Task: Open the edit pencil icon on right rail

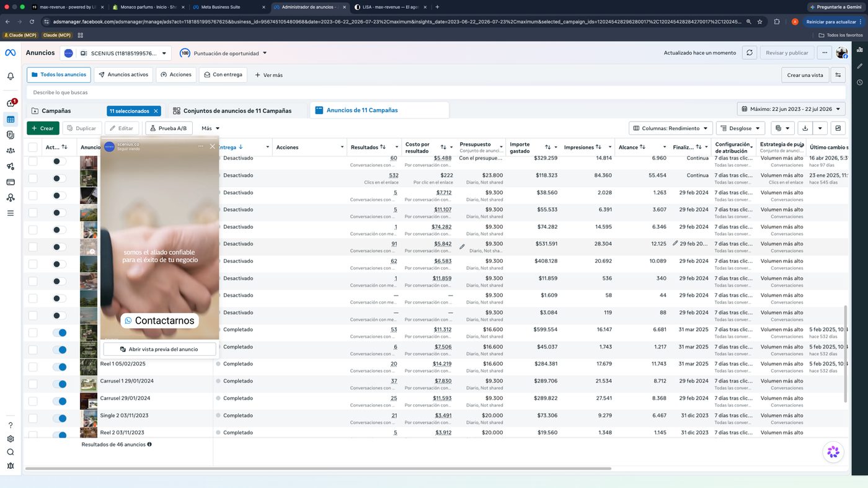Action: [x=859, y=66]
